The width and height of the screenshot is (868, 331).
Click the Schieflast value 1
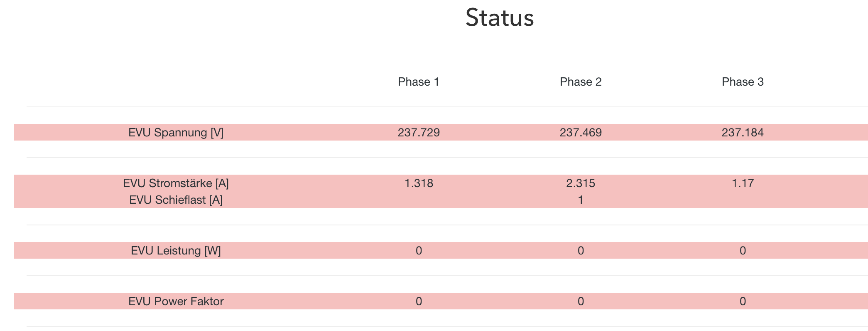tap(581, 200)
